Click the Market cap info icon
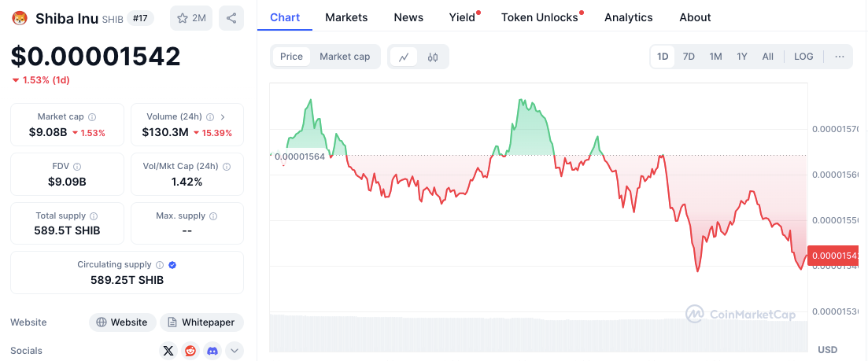The width and height of the screenshot is (868, 361). click(92, 116)
